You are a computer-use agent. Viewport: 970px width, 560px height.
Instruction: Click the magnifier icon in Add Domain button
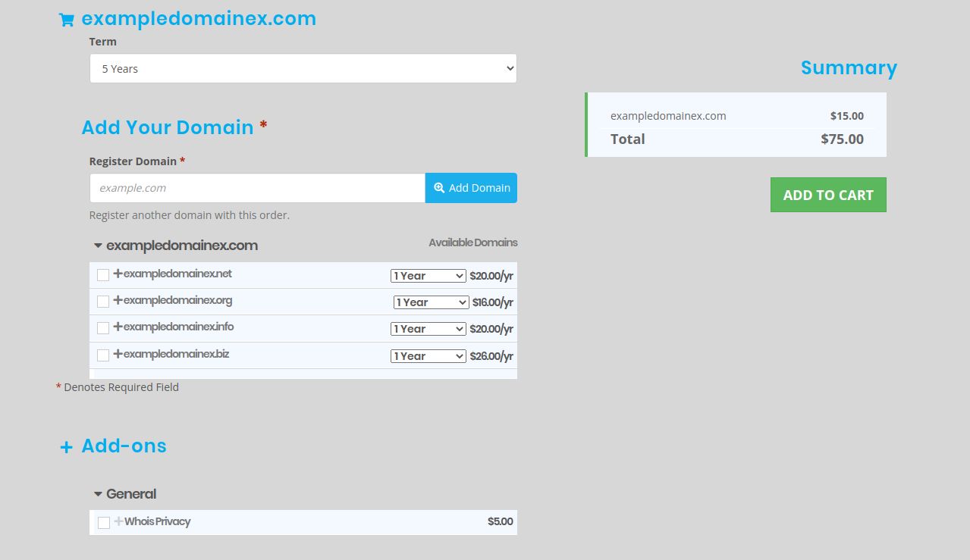pyautogui.click(x=439, y=188)
